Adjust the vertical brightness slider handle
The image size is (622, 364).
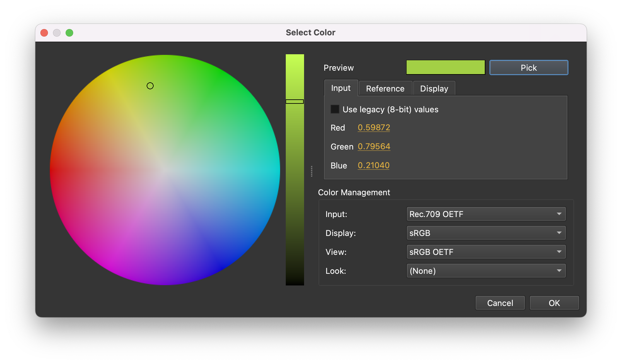(x=295, y=102)
